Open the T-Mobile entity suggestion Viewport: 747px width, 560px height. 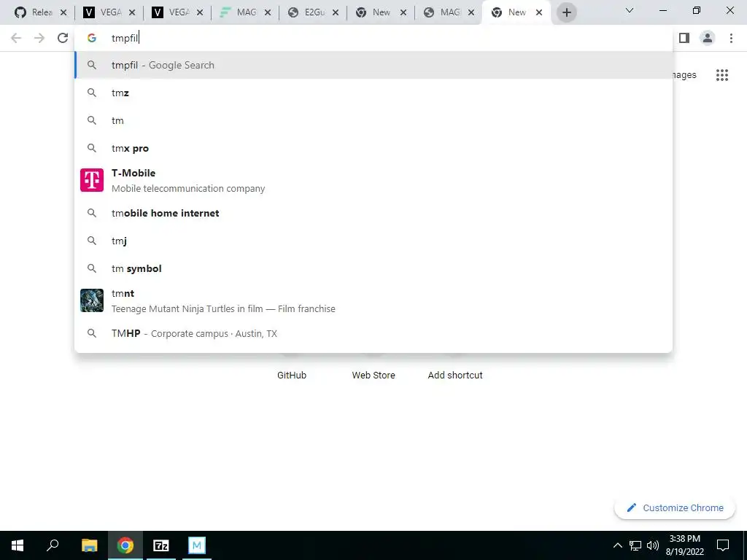pyautogui.click(x=373, y=181)
